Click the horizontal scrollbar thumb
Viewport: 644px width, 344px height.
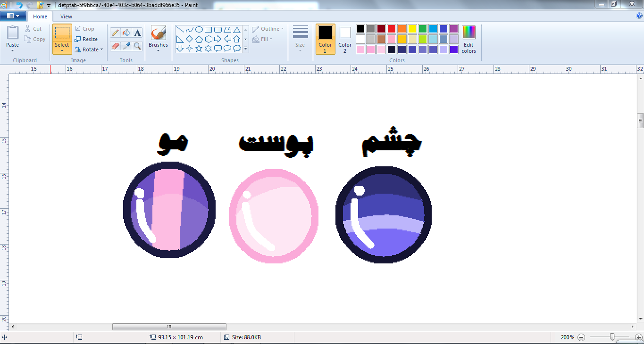tap(169, 327)
